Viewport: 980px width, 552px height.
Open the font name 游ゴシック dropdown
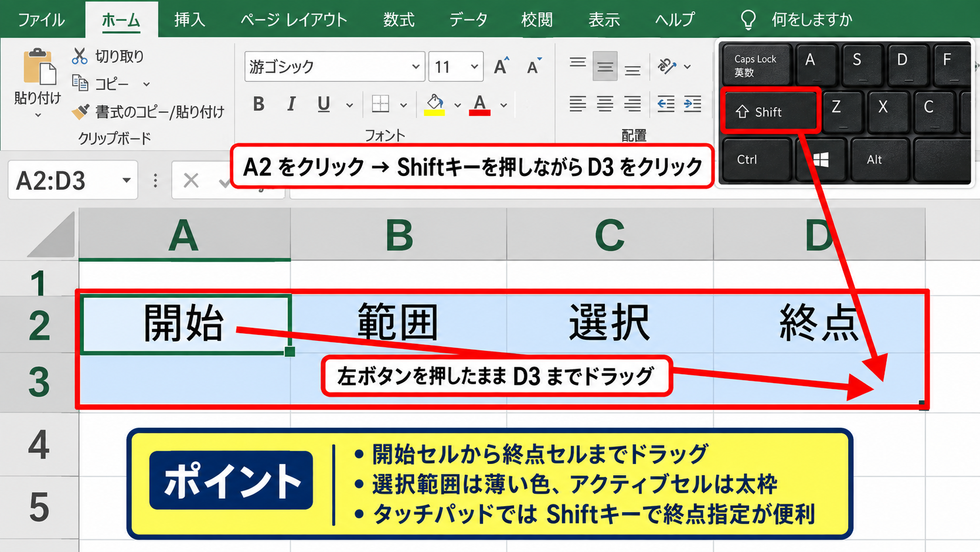(x=416, y=66)
